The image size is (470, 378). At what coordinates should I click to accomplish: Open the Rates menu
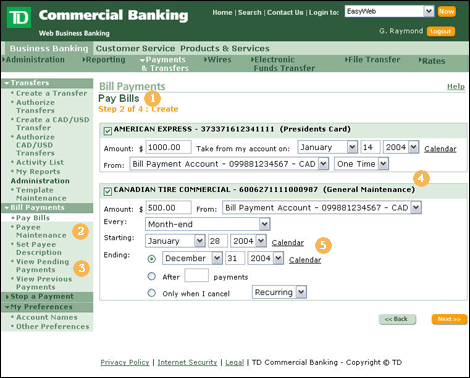tap(432, 61)
